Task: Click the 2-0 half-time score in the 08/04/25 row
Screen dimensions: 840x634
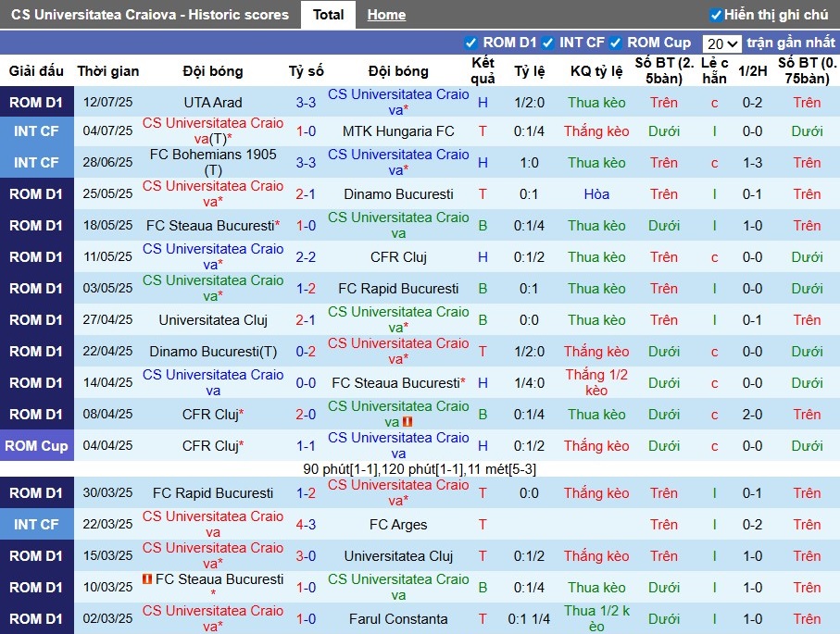Action: [752, 415]
